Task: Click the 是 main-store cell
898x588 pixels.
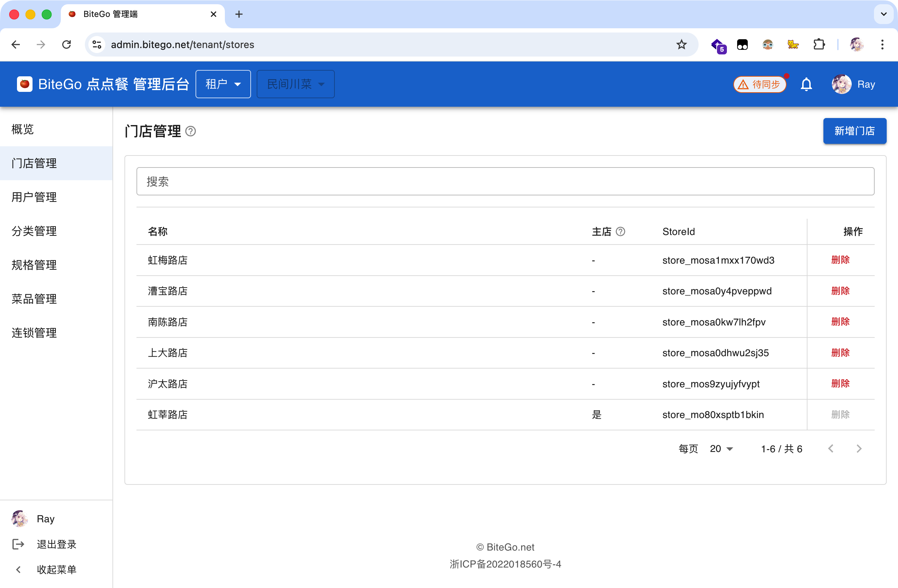Action: tap(596, 415)
